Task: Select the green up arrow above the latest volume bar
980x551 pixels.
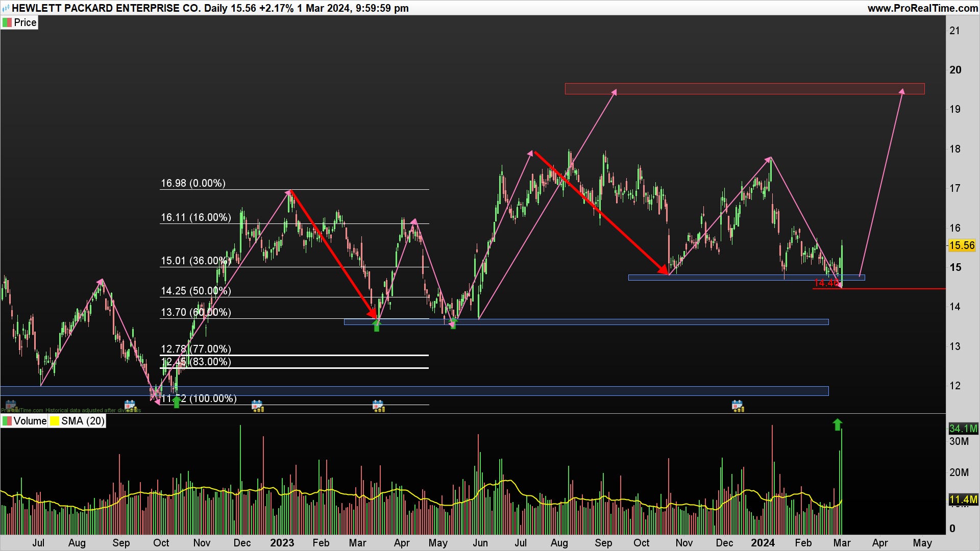Action: (837, 424)
